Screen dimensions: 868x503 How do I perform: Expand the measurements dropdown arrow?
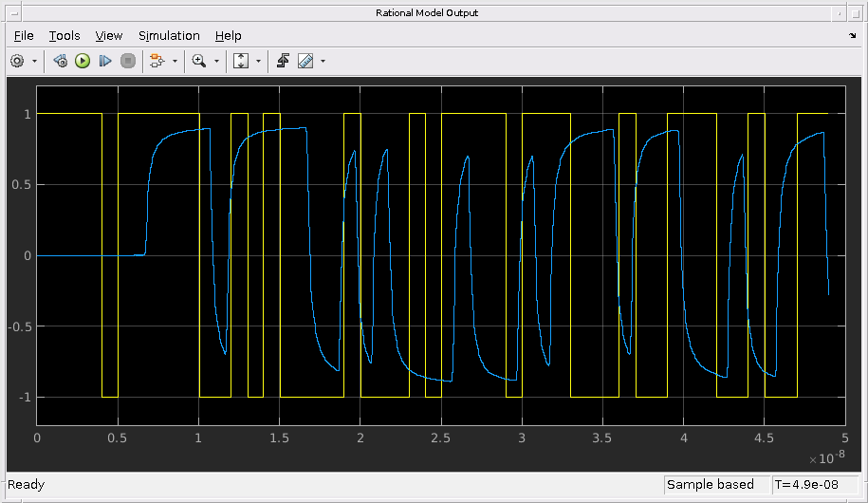click(x=323, y=61)
